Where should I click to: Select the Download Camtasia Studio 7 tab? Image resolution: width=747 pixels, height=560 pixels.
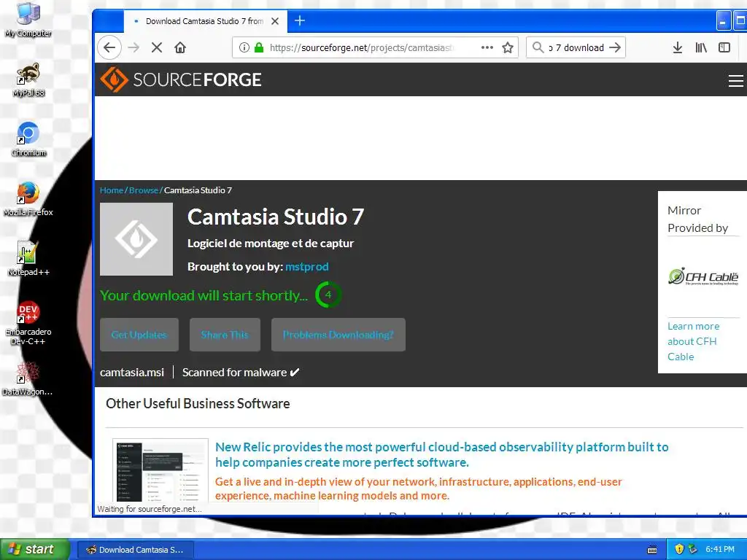(205, 21)
